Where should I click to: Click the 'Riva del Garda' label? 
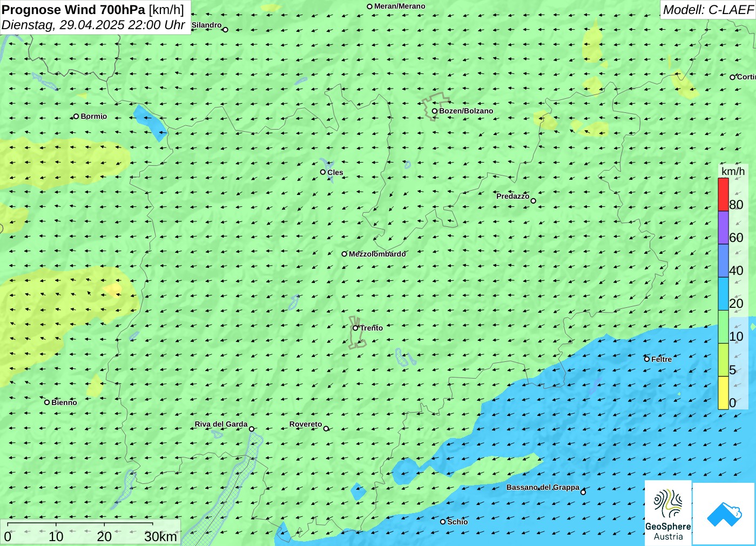coord(221,424)
